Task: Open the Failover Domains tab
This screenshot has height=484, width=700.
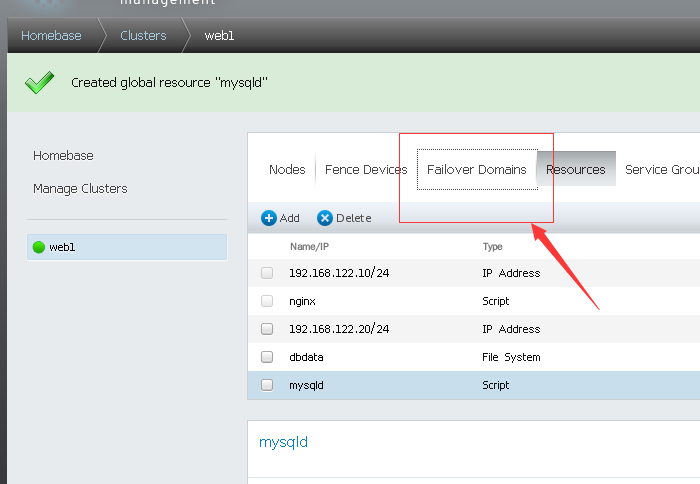Action: coord(476,170)
